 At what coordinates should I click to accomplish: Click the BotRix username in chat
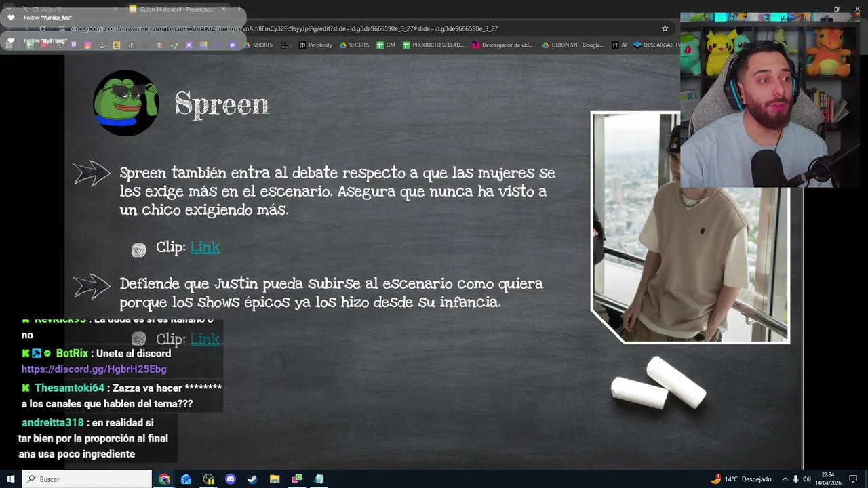(72, 353)
